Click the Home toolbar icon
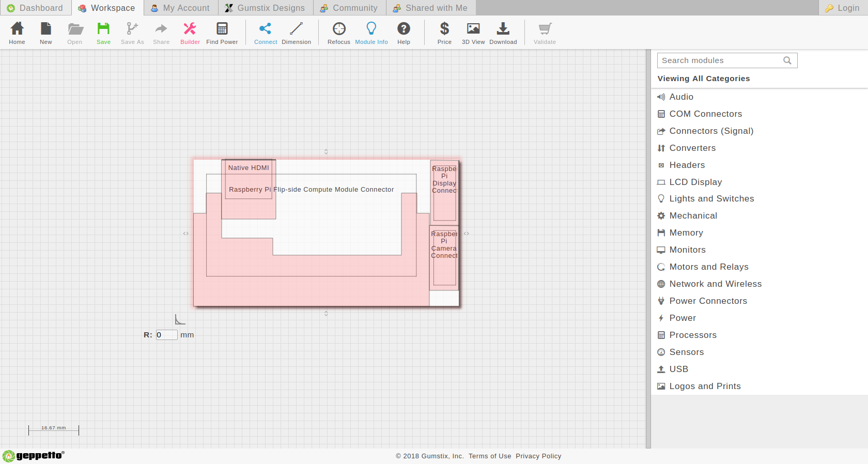 pos(17,33)
